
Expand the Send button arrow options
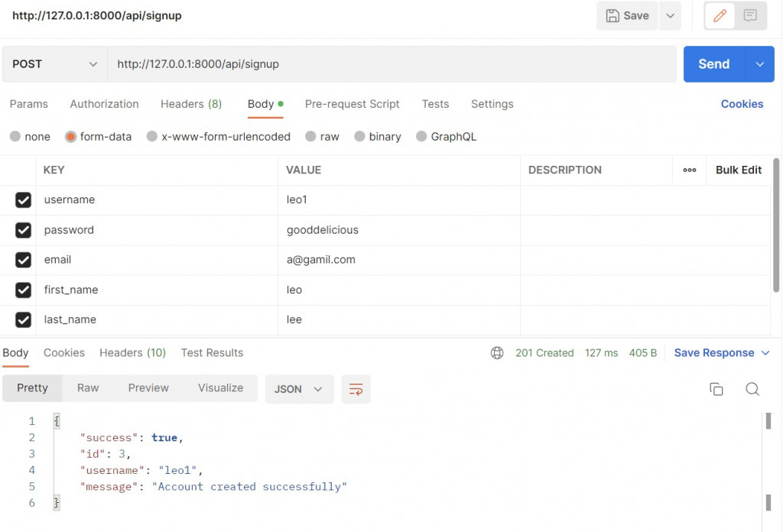(759, 64)
